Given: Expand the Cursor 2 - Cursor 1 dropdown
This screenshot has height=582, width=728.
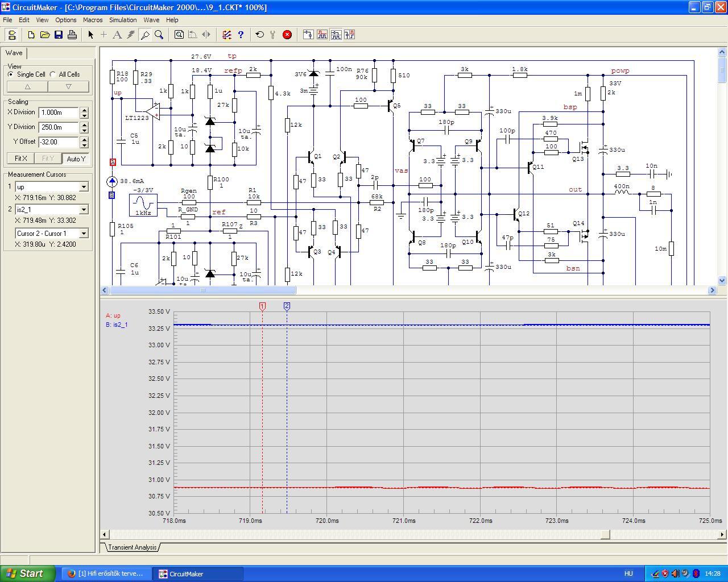Looking at the screenshot, I should (84, 234).
